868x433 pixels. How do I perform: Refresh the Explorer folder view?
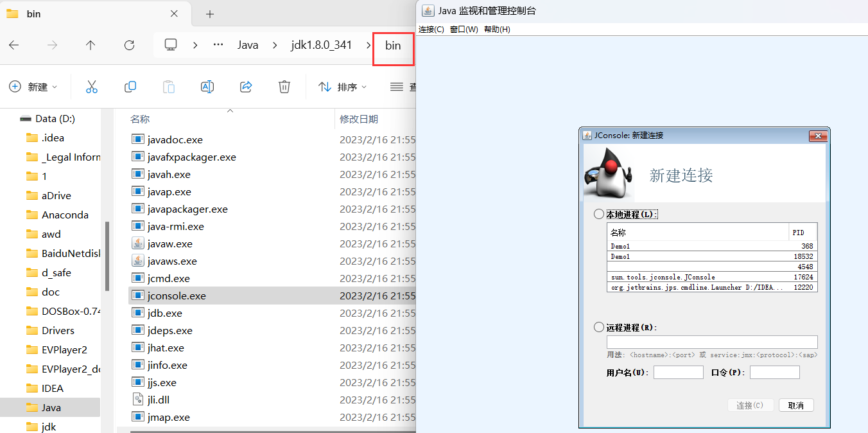[129, 45]
